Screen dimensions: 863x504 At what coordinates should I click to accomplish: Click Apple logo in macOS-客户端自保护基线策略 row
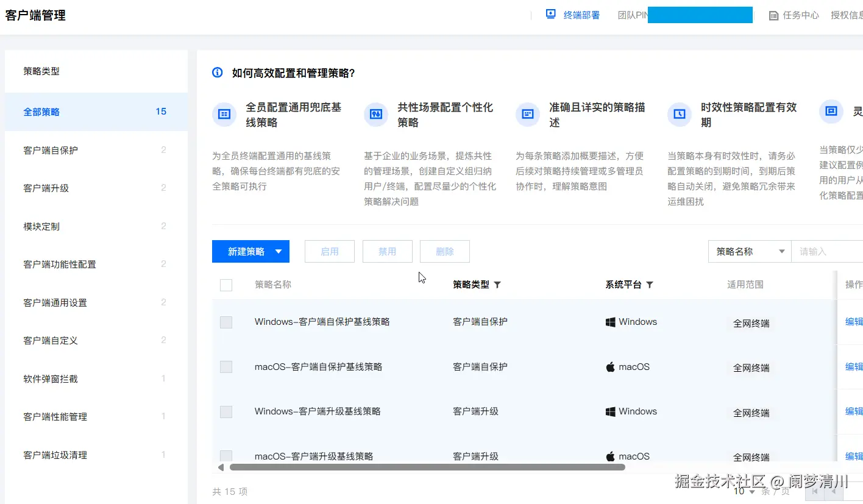610,367
